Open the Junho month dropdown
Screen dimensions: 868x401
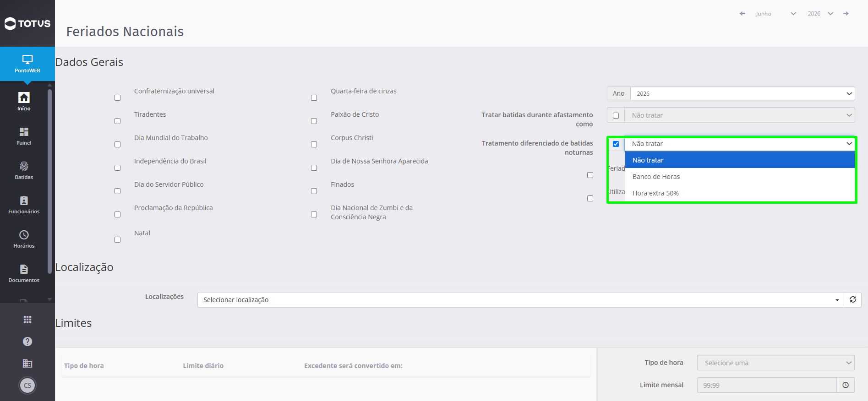click(775, 14)
